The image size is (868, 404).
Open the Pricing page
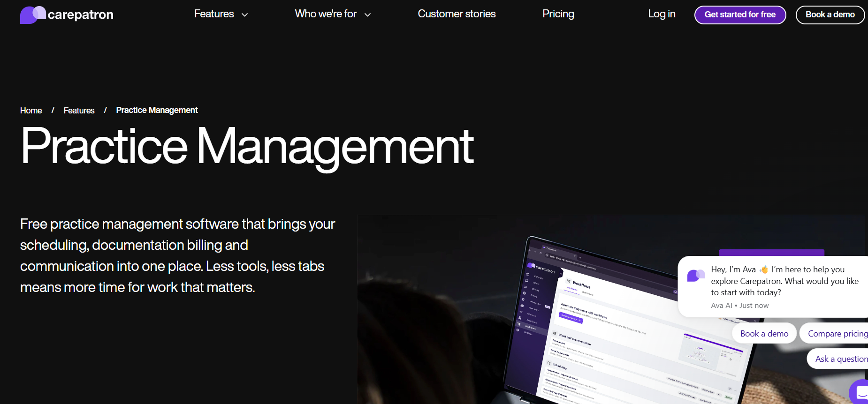[558, 14]
